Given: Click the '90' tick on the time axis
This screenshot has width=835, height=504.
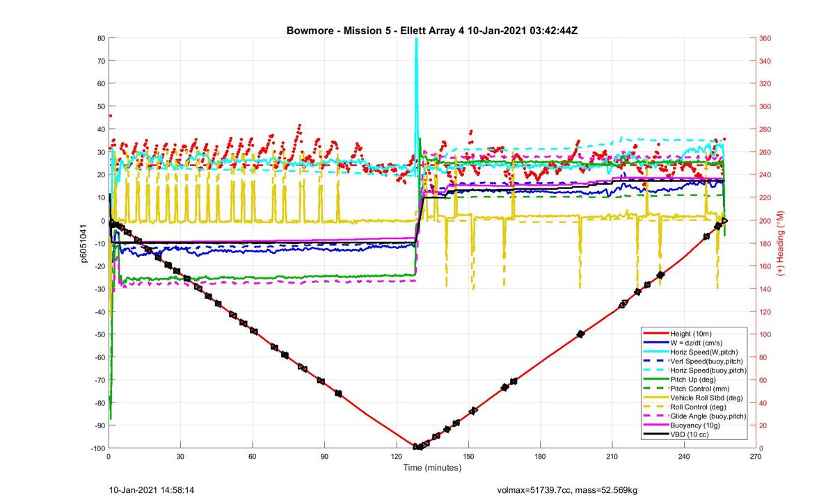Looking at the screenshot, I should 324,457.
